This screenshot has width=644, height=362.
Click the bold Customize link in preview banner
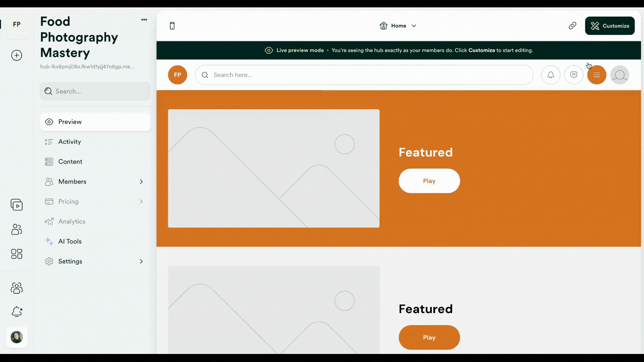(481, 50)
